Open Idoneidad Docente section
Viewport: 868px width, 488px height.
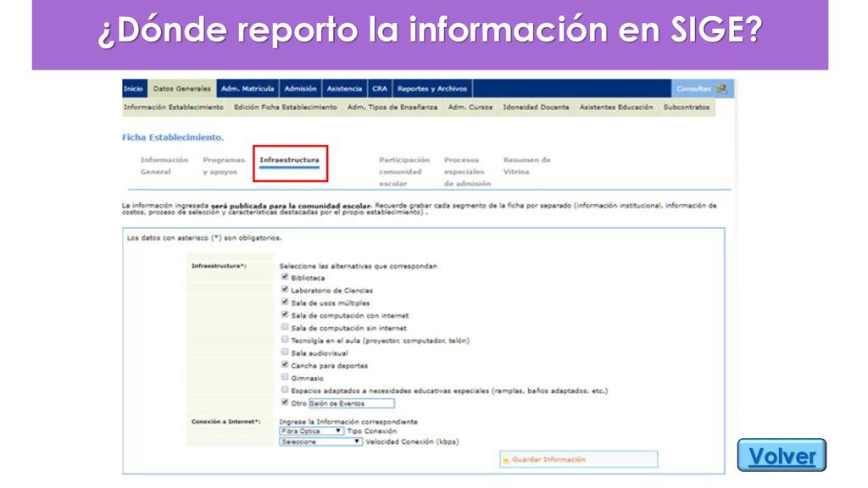[536, 108]
